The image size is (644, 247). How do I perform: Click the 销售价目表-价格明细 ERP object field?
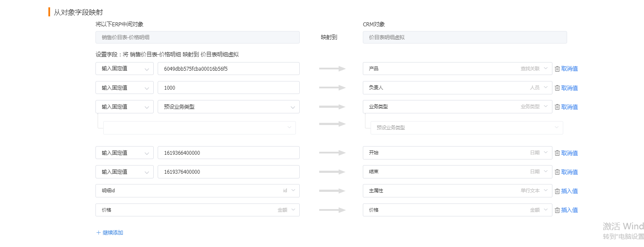[x=197, y=38]
